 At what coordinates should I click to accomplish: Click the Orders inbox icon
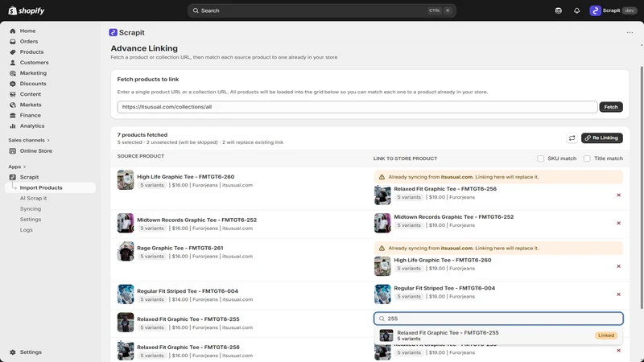coord(13,42)
